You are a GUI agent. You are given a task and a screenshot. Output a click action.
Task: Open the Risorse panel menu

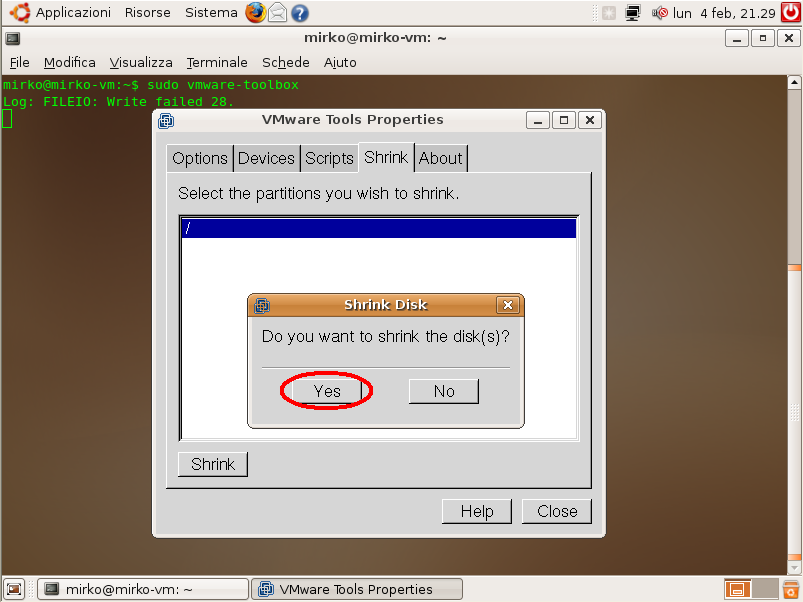147,12
